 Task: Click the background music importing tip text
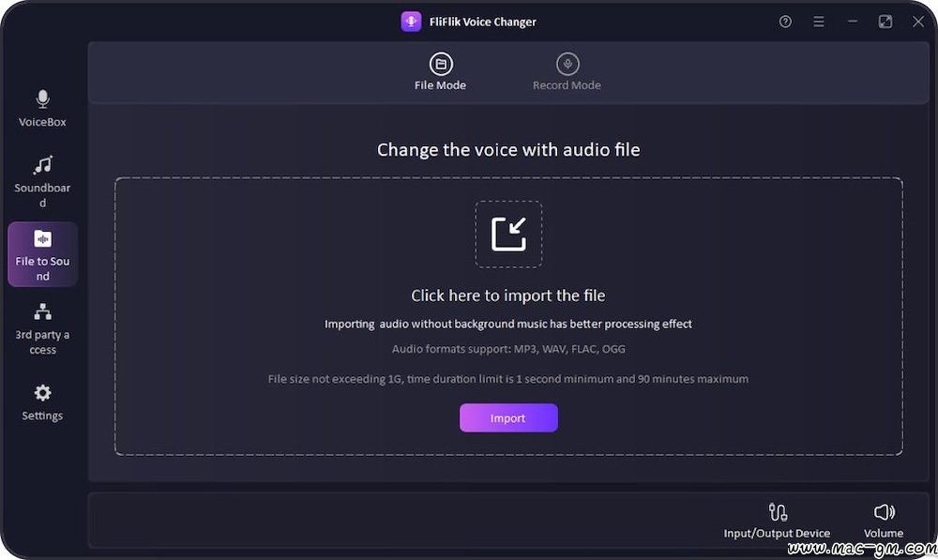(507, 324)
